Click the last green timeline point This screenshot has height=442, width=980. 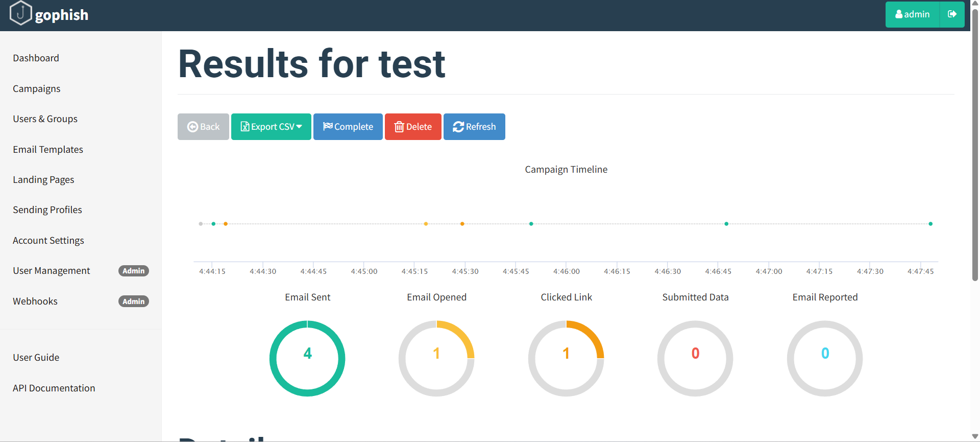click(x=930, y=224)
